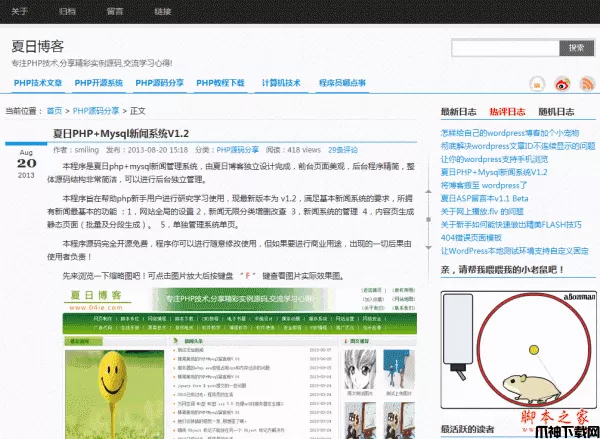Expand the PHP技术文章 navigation category
This screenshot has height=439, width=600.
[37, 83]
